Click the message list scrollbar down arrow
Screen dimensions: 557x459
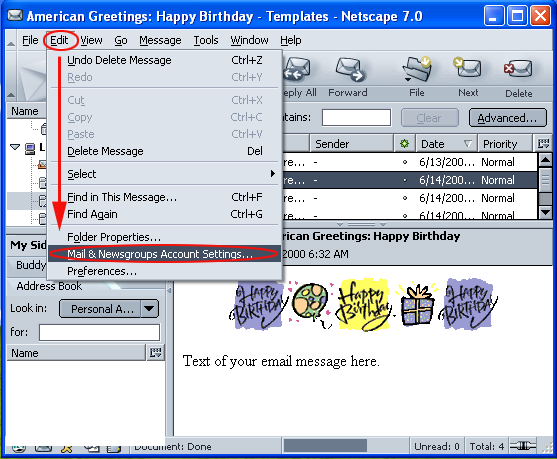coord(545,212)
